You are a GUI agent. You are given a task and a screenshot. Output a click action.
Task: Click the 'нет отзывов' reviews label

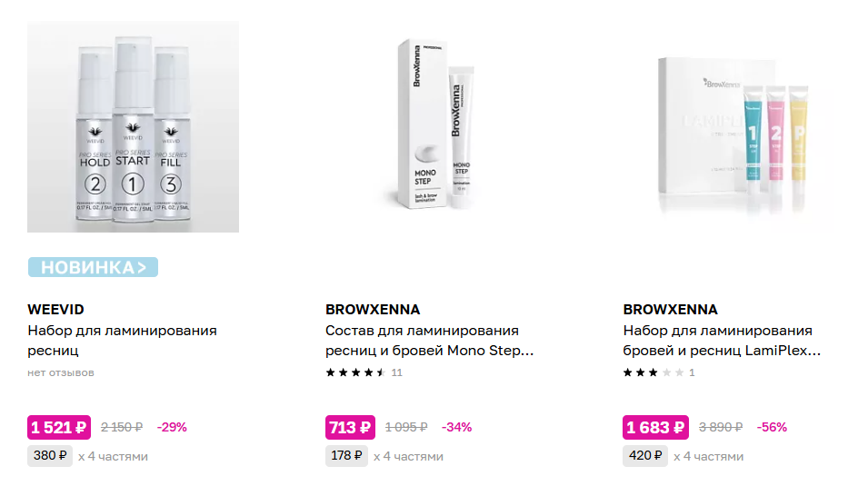coord(60,372)
